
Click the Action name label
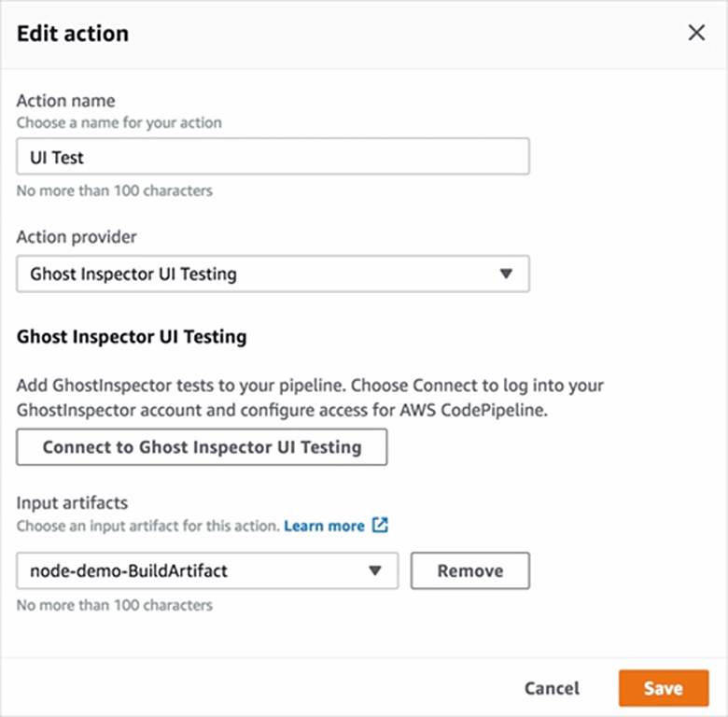tap(65, 101)
